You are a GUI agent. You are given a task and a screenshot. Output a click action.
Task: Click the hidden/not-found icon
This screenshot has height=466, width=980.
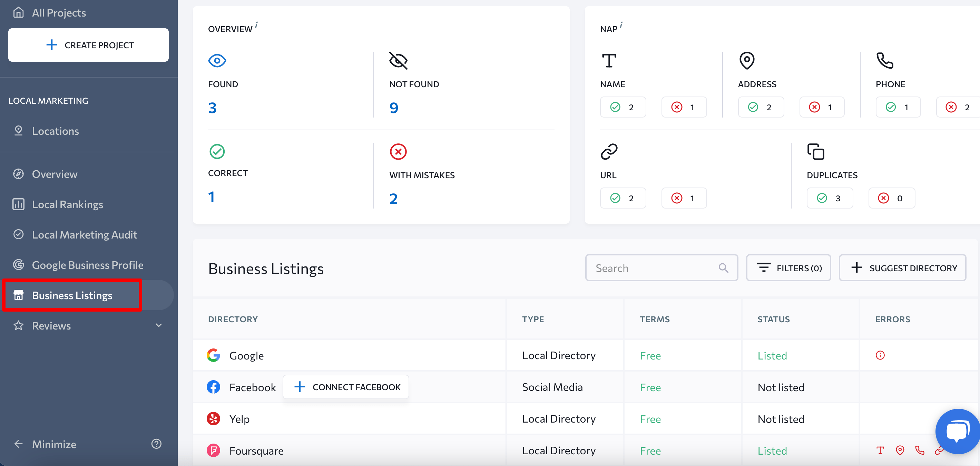[x=397, y=60]
